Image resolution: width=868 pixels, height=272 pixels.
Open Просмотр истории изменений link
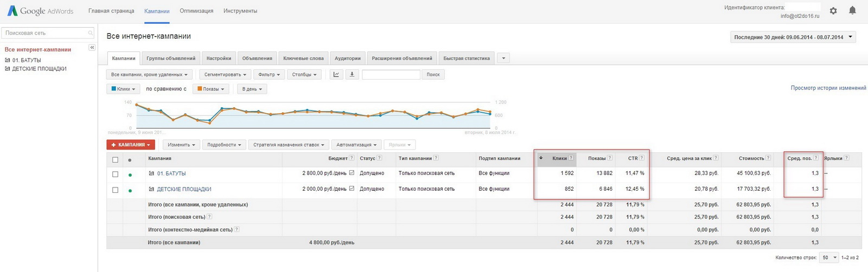tap(828, 88)
